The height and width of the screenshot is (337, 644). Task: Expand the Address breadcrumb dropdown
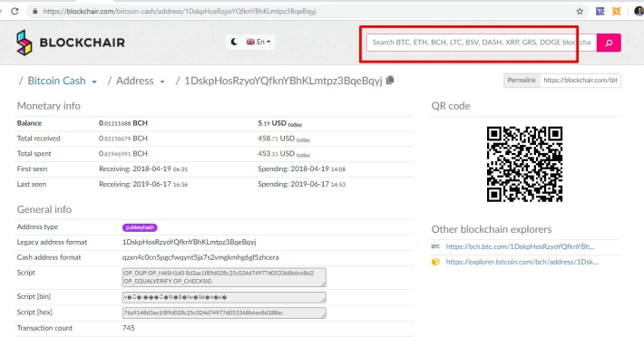(162, 82)
